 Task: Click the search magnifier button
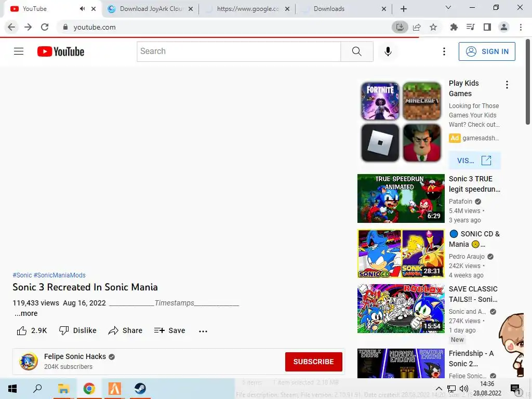point(356,51)
